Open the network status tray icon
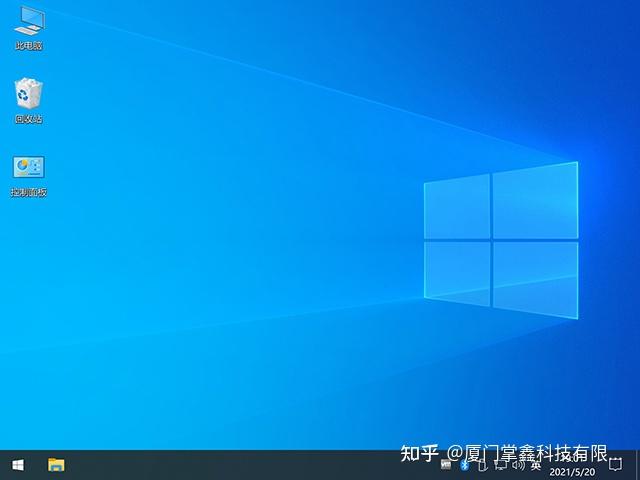 pos(500,464)
